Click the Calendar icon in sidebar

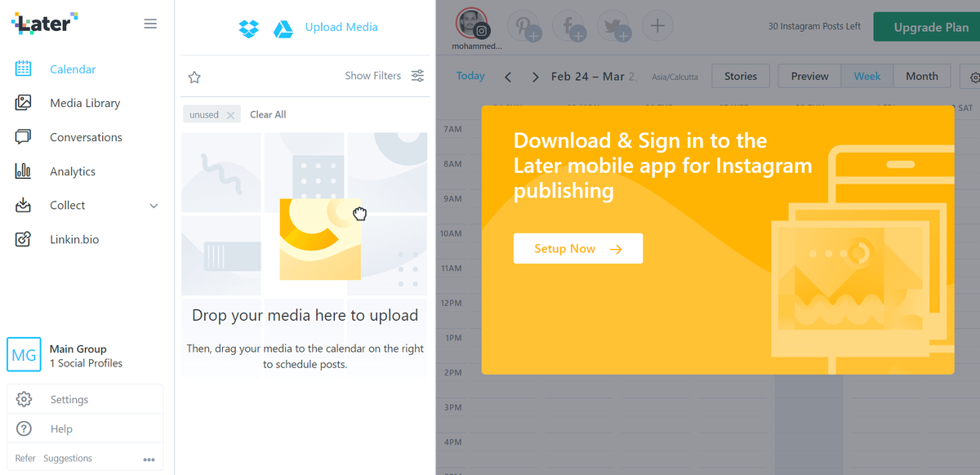pyautogui.click(x=24, y=69)
